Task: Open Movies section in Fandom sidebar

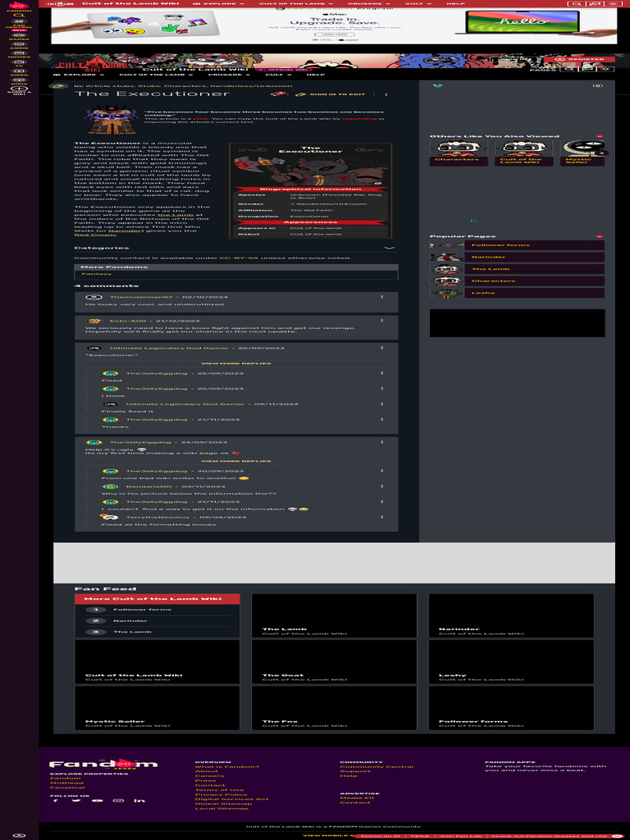Action: [19, 53]
